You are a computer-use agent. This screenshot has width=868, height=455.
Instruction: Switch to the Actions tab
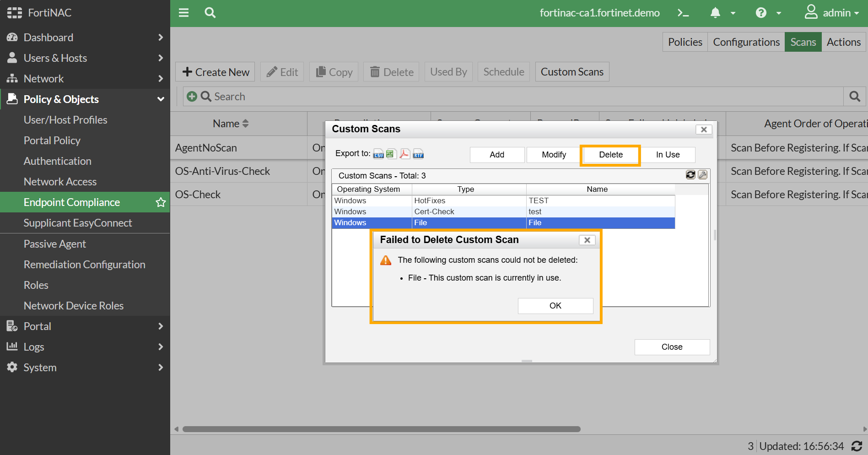coord(844,42)
